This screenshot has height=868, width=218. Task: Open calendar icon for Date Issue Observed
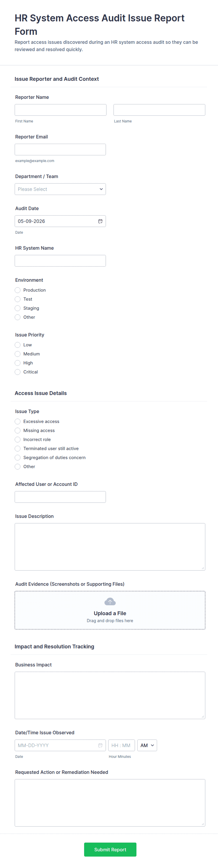point(100,745)
